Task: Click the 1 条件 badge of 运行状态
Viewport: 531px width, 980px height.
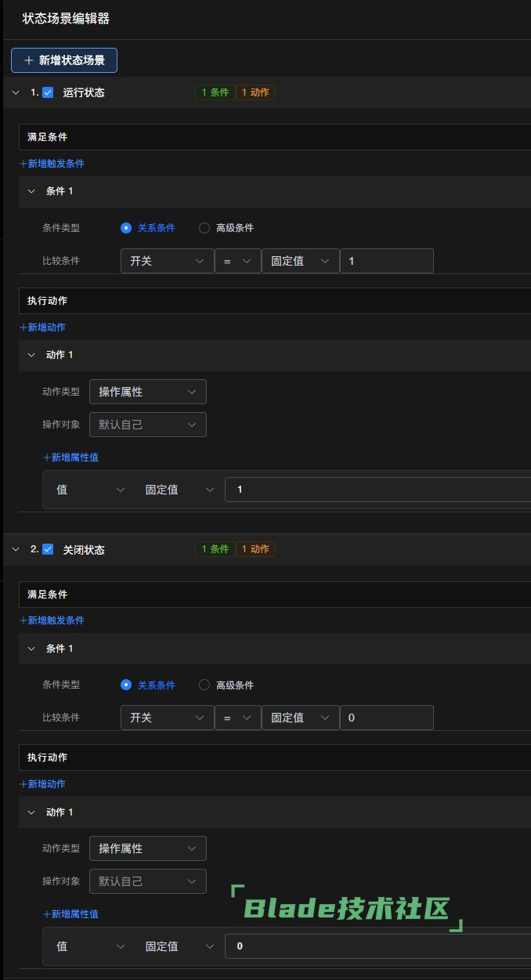Action: point(215,92)
